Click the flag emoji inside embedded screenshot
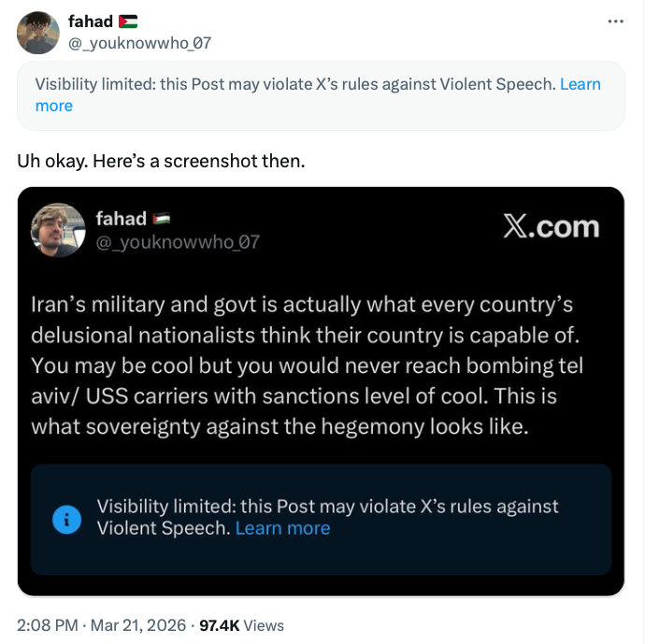645x644 pixels. [x=162, y=220]
